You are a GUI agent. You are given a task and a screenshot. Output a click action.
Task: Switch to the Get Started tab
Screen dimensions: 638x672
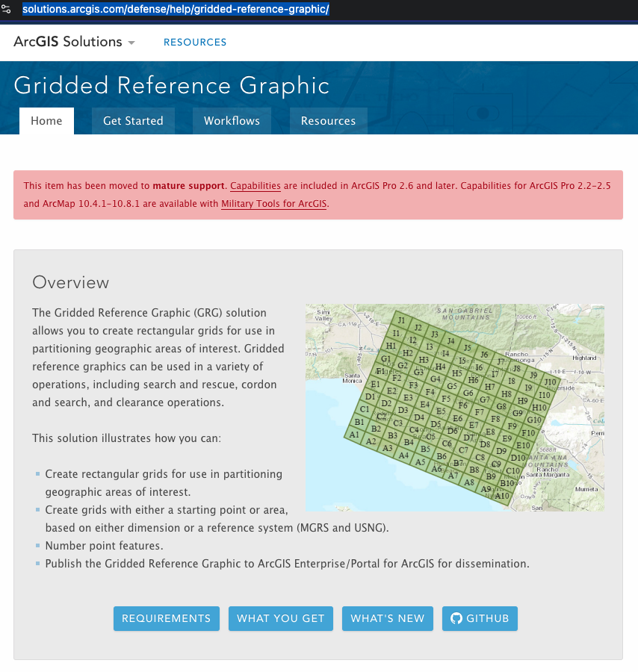[133, 121]
